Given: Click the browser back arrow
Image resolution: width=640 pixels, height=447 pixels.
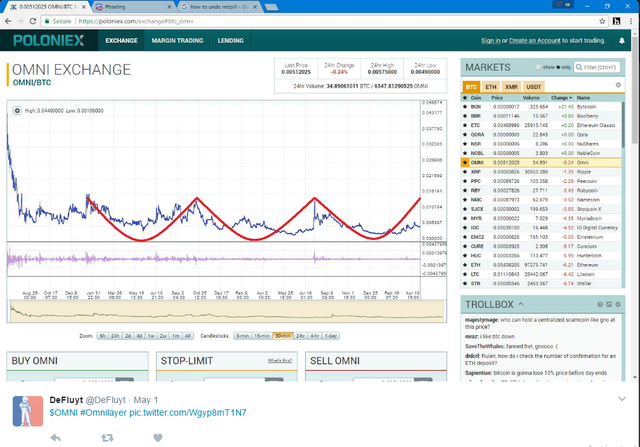Looking at the screenshot, I should click(x=8, y=21).
